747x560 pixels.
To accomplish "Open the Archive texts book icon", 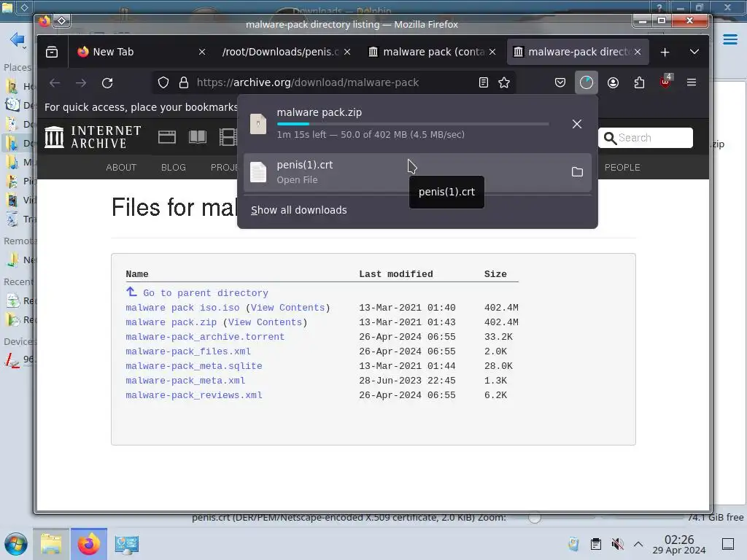I will click(x=198, y=137).
